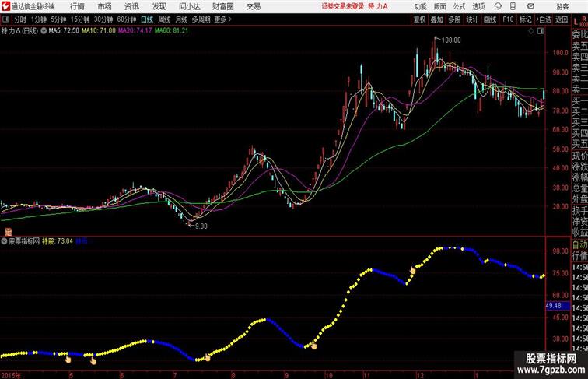Toggle the left panel icon beside 分时

coord(5,19)
